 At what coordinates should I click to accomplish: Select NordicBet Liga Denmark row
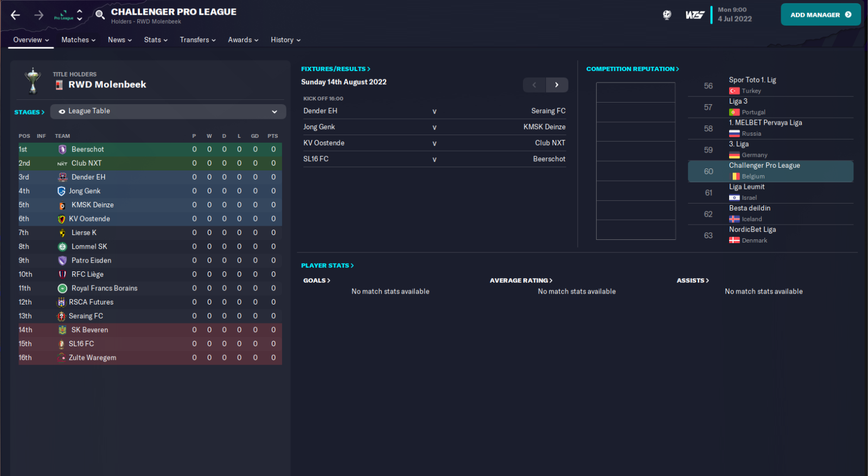pyautogui.click(x=770, y=235)
